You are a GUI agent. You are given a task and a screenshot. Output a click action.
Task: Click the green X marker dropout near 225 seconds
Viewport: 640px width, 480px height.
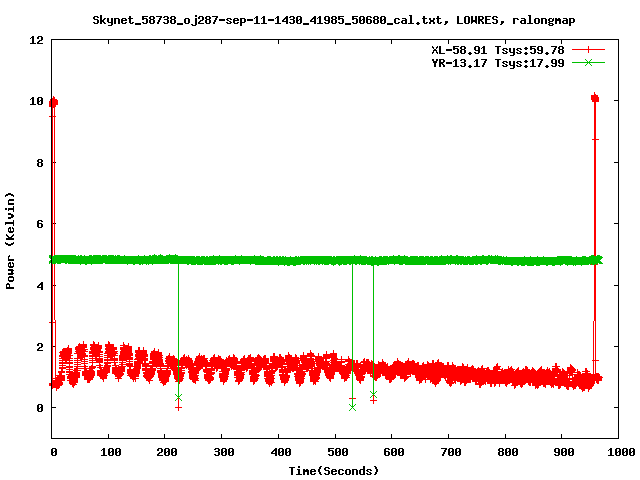click(x=178, y=398)
